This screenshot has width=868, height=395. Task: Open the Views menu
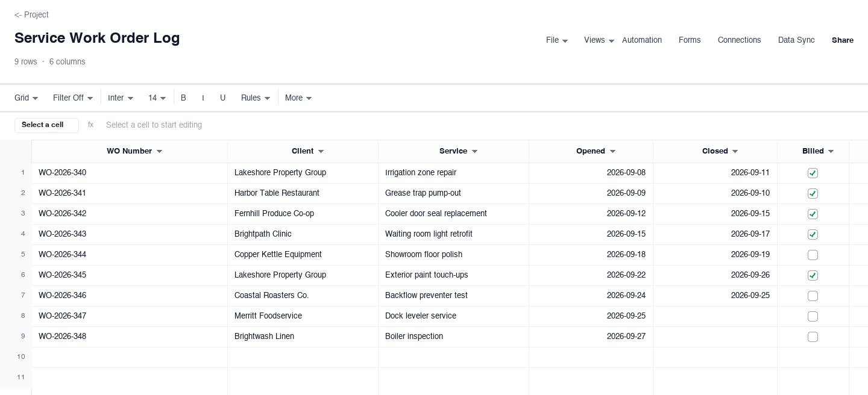599,40
